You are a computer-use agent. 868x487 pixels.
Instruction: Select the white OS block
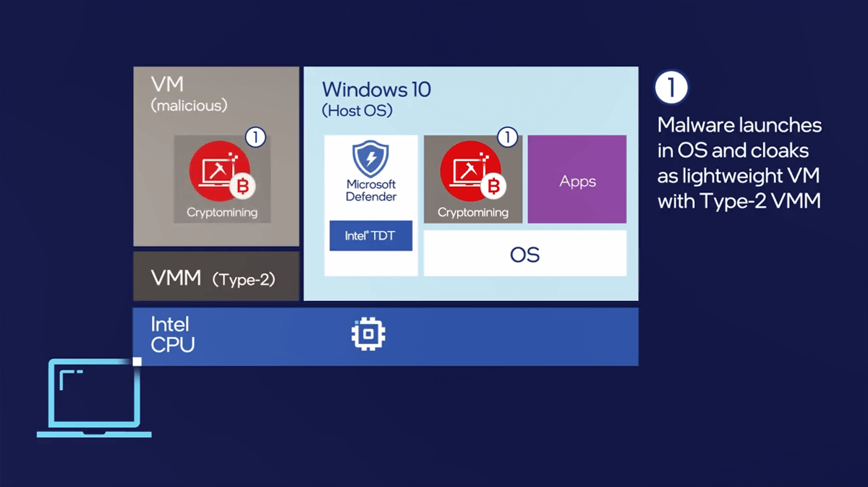click(525, 253)
